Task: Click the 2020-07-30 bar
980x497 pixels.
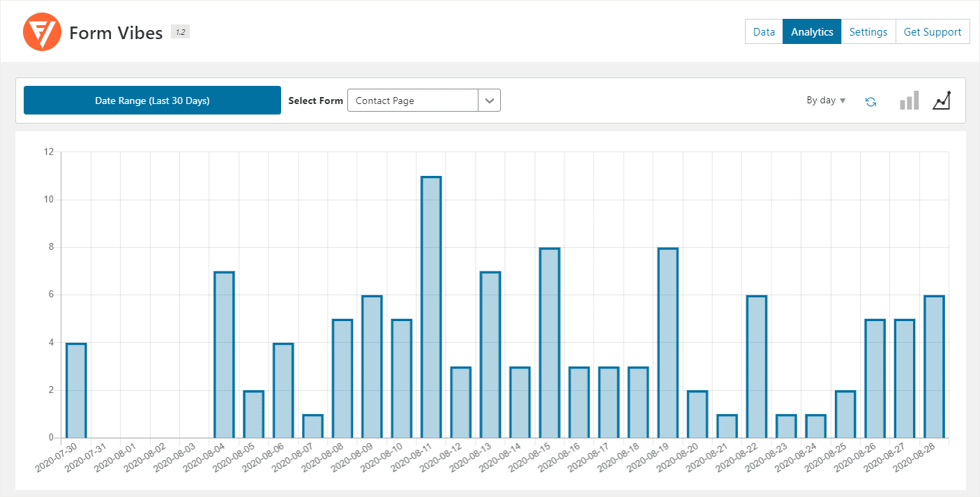Action: coord(76,390)
